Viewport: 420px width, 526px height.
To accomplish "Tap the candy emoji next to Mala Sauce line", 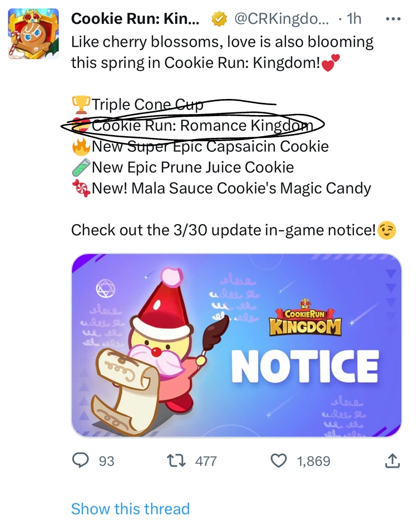I will coord(81,188).
